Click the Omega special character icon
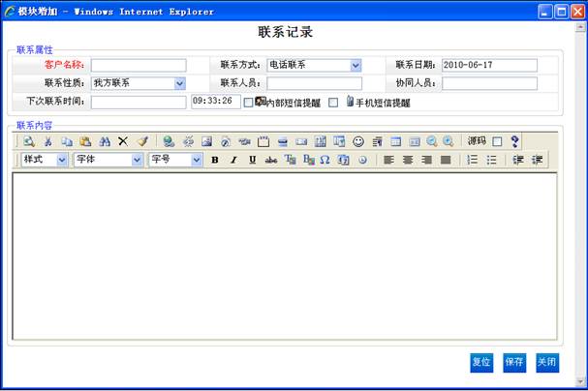Image resolution: width=588 pixels, height=391 pixels. (325, 160)
